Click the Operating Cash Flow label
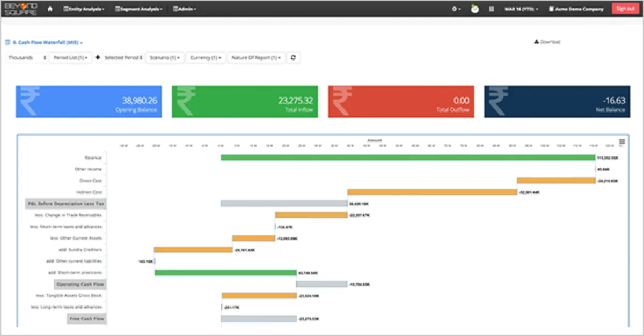 80,284
